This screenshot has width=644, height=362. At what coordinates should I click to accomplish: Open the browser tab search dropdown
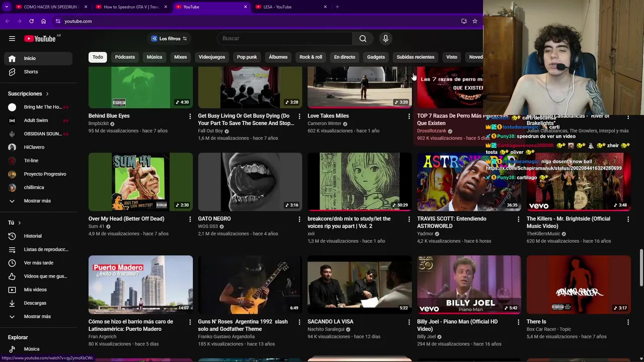point(7,7)
